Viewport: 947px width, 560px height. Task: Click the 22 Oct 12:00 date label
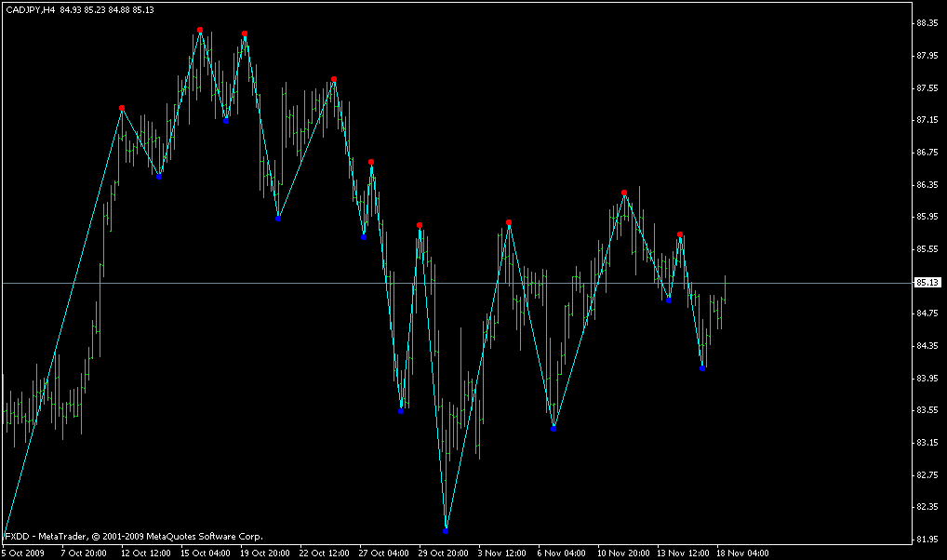(x=325, y=553)
